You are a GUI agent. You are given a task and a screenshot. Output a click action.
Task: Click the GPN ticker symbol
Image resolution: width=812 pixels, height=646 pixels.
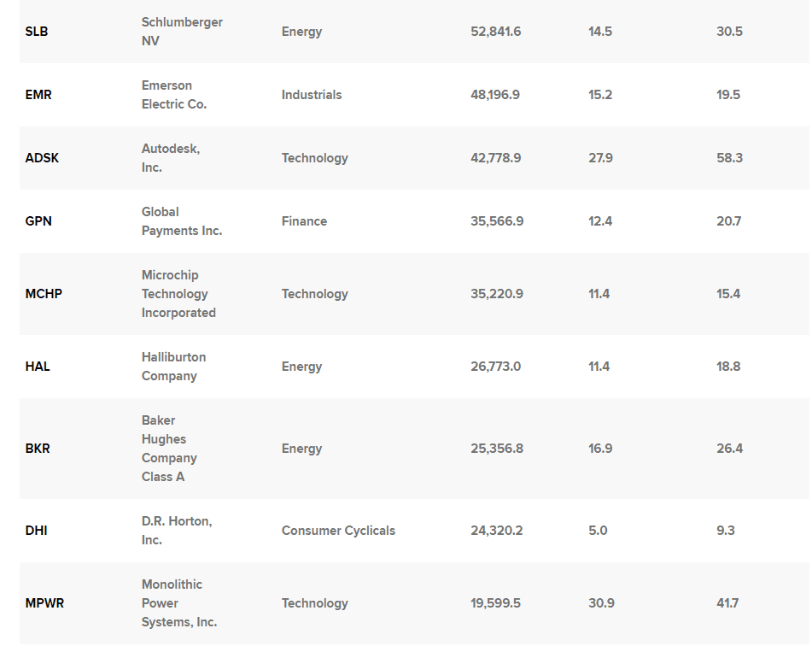[38, 221]
